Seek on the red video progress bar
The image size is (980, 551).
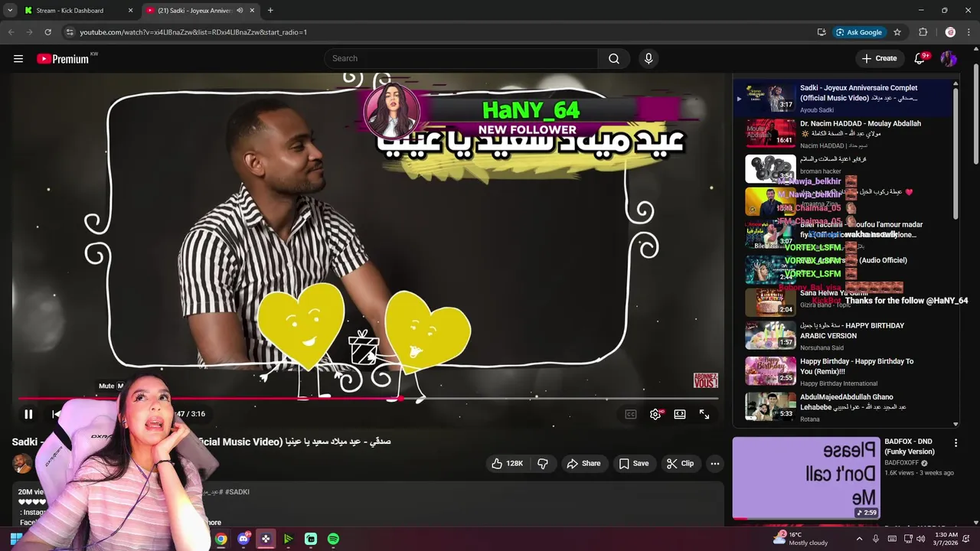(367, 399)
